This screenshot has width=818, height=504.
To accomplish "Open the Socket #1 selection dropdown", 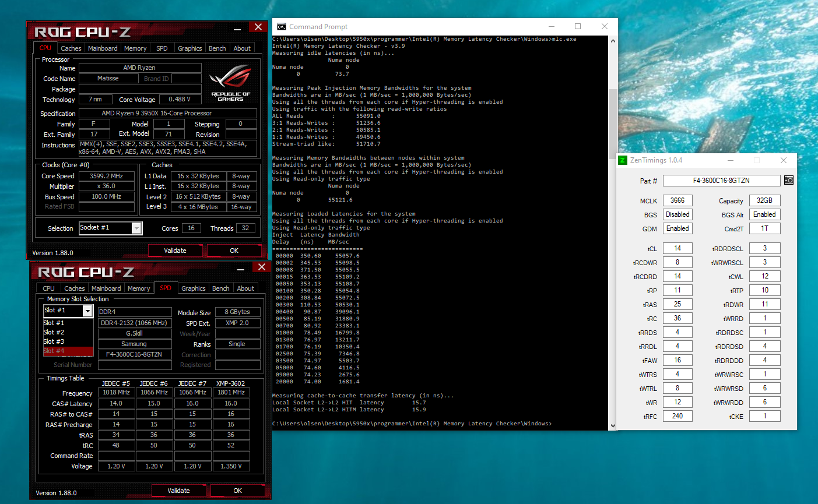I will coord(136,228).
